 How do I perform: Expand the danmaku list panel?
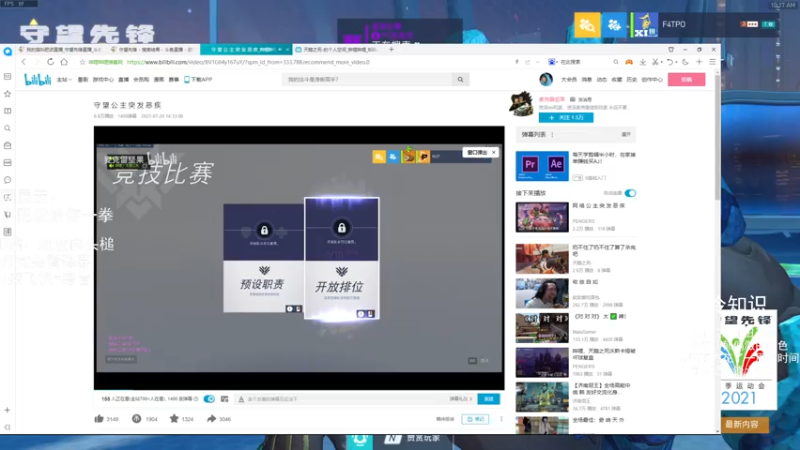626,135
